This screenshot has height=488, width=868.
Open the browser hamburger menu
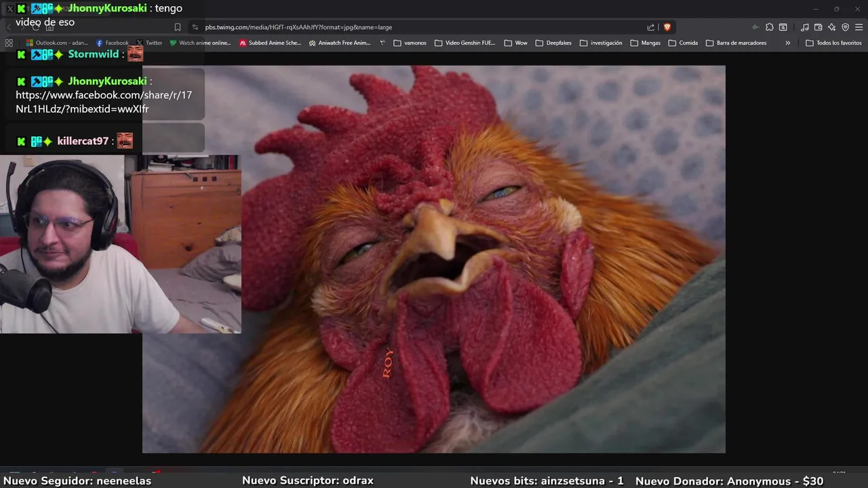pos(859,27)
